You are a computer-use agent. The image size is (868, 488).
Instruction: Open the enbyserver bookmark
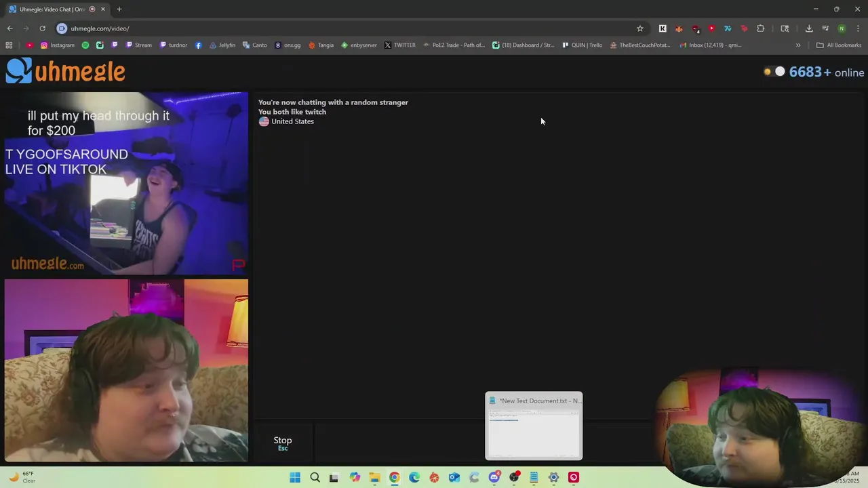click(x=359, y=45)
